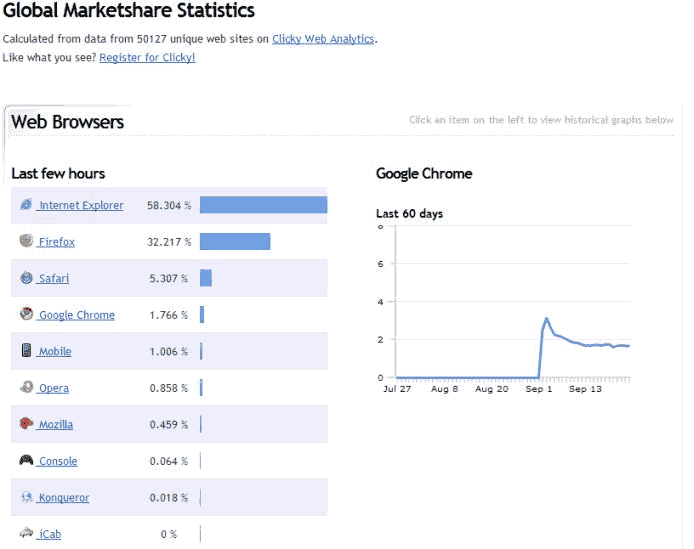This screenshot has width=694, height=549.
Task: Click the Safari share bar
Action: tap(206, 278)
